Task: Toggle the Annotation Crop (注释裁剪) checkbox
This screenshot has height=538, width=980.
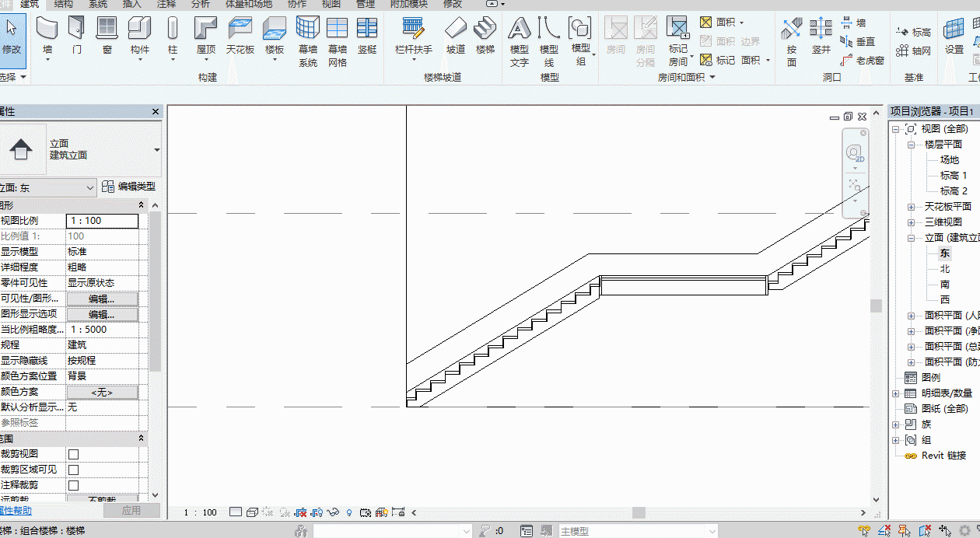Action: pyautogui.click(x=73, y=485)
